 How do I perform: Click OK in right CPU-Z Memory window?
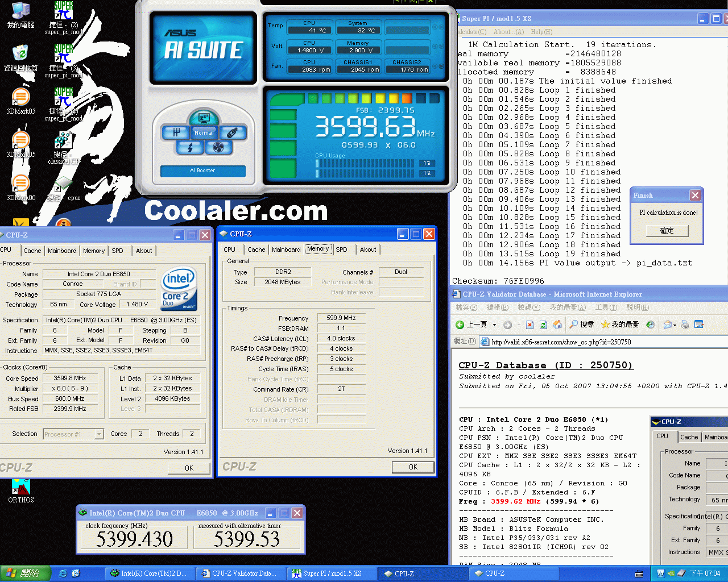tap(413, 467)
